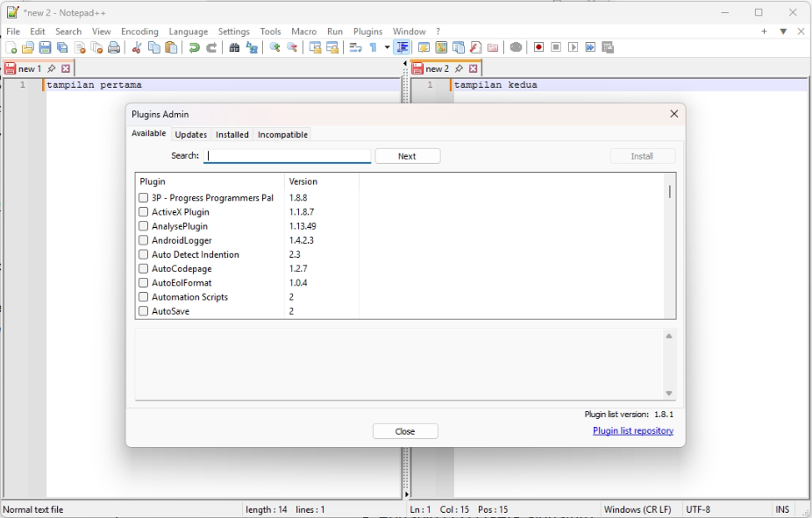Click the Print toolbar icon
This screenshot has height=518, width=812.
(114, 47)
